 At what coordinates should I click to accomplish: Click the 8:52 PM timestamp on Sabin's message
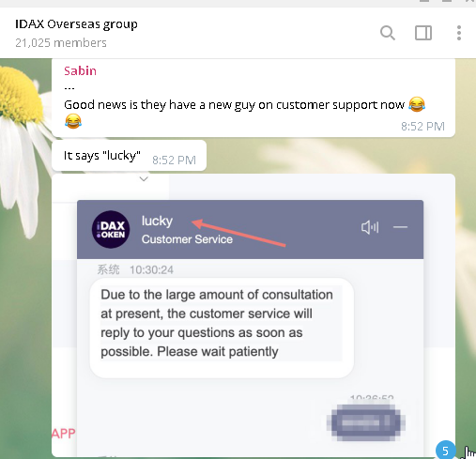(x=422, y=127)
